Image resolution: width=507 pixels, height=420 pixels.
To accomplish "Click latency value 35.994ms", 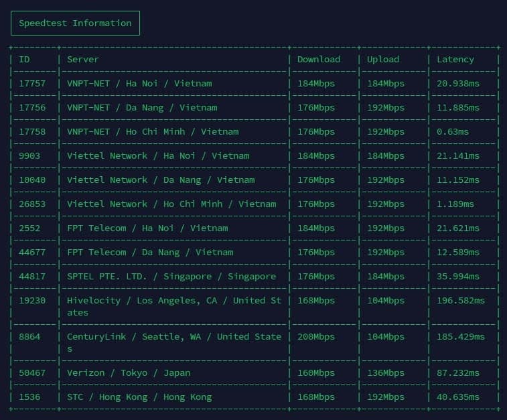I will click(458, 277).
